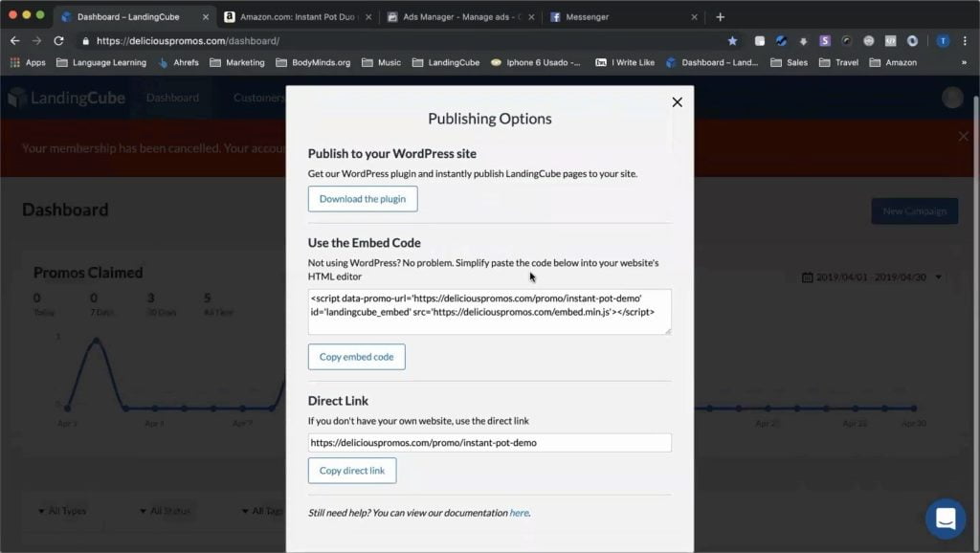Open the LandingCube bookmarks folder
The height and width of the screenshot is (553, 980).
(446, 62)
